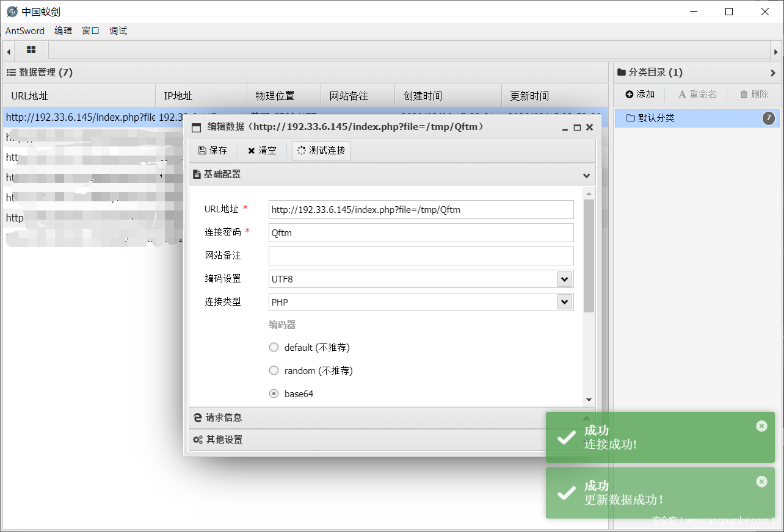Open the debug (调试) menu
This screenshot has height=532, width=784.
point(118,31)
